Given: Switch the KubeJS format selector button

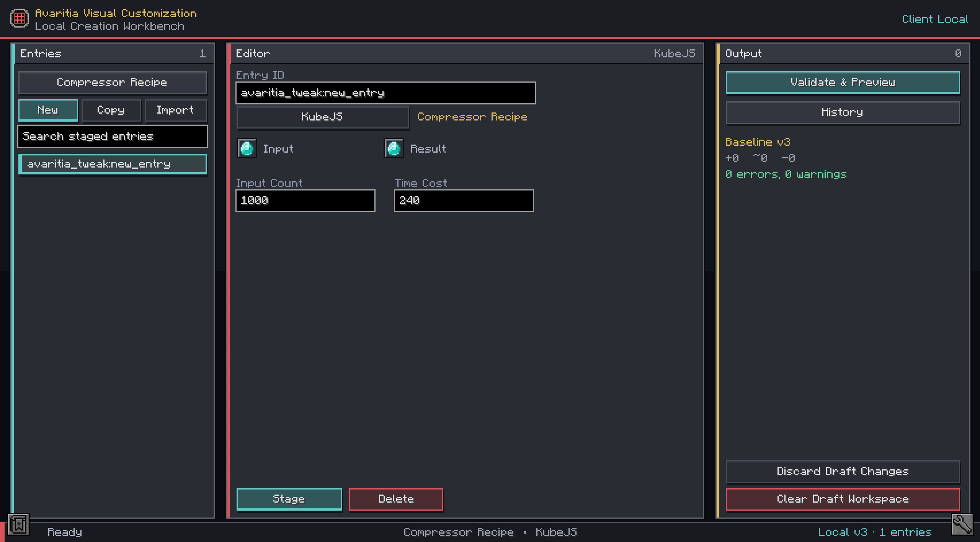Looking at the screenshot, I should (322, 117).
